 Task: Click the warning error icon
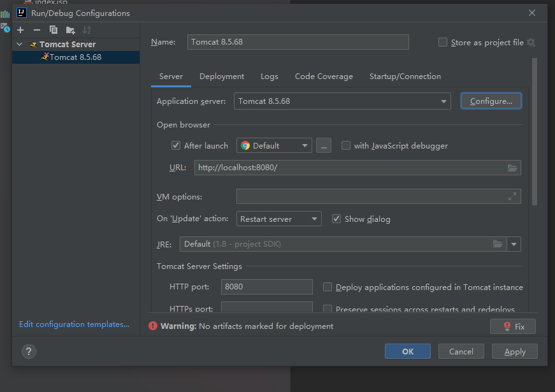pyautogui.click(x=153, y=326)
